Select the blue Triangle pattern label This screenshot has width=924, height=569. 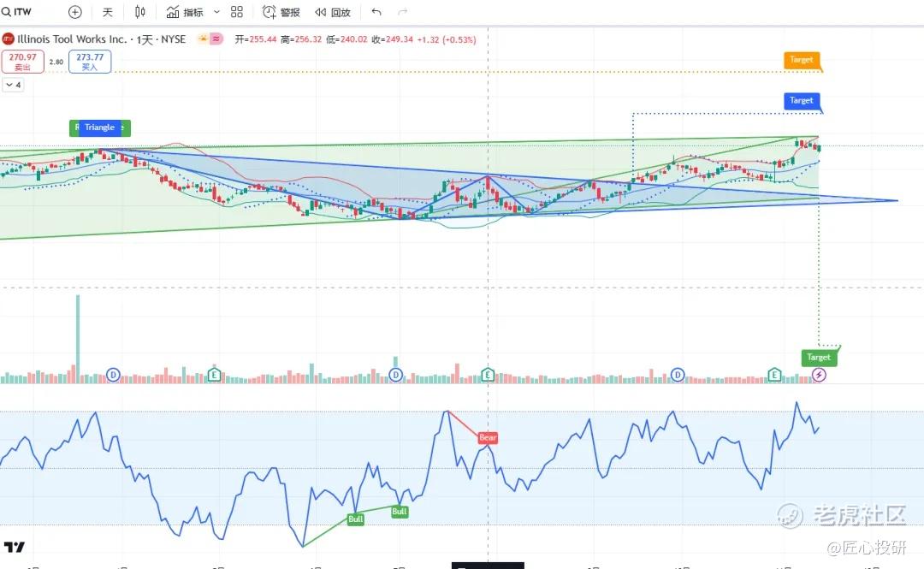(99, 127)
